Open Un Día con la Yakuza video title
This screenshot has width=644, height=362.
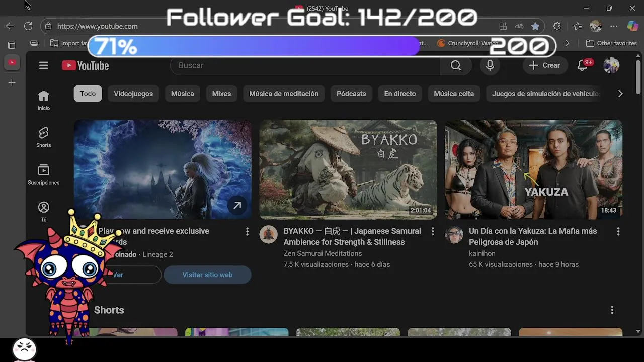533,236
